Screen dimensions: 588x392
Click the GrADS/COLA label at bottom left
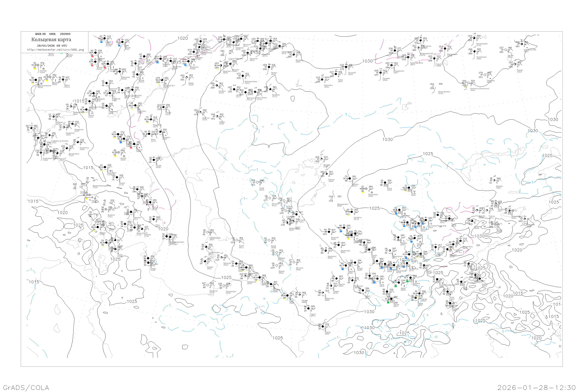[x=26, y=387]
